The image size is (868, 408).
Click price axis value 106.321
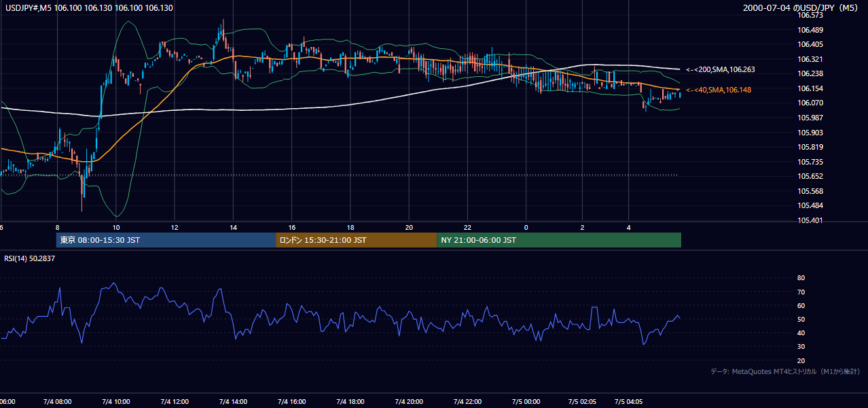click(810, 59)
